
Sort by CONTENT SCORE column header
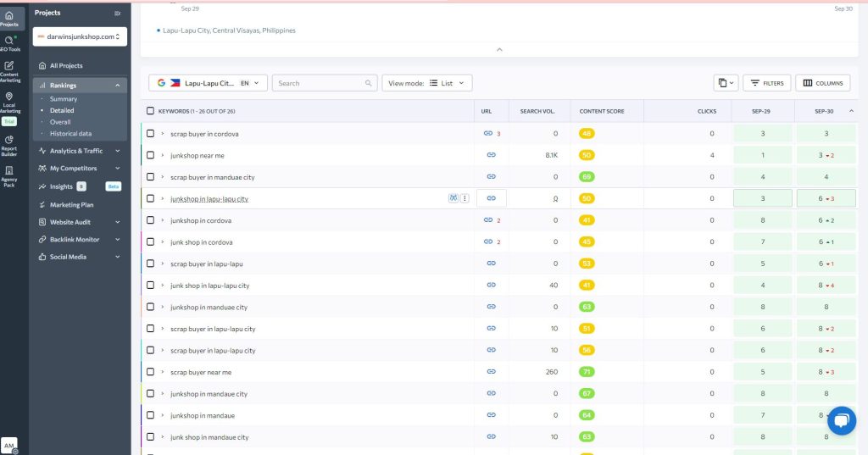(x=602, y=111)
